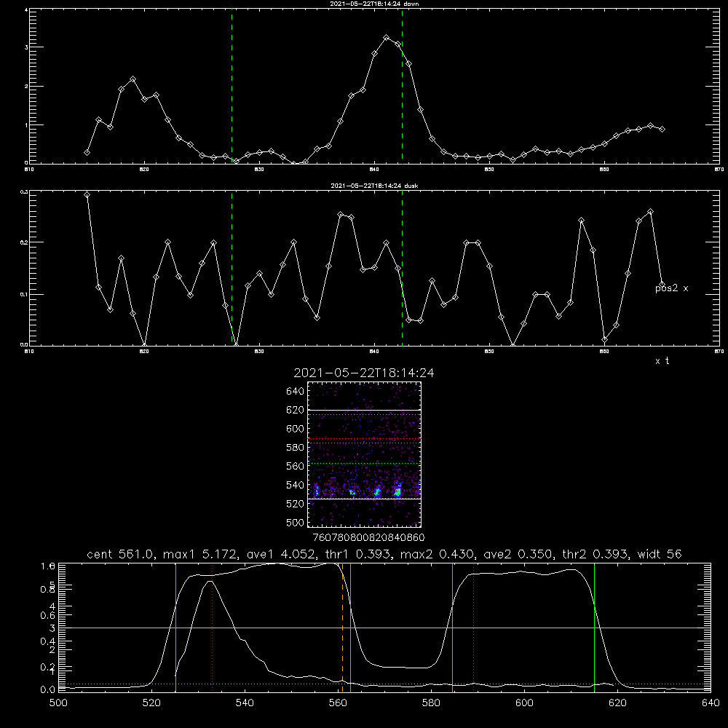Click the '620' label on bottom plot x-axis
This screenshot has height=728, width=728.
(x=617, y=703)
